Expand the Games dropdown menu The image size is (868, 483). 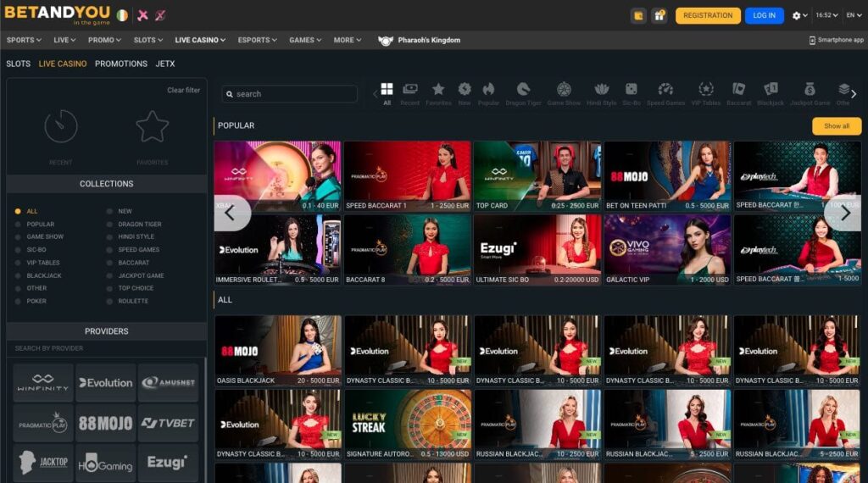(305, 40)
